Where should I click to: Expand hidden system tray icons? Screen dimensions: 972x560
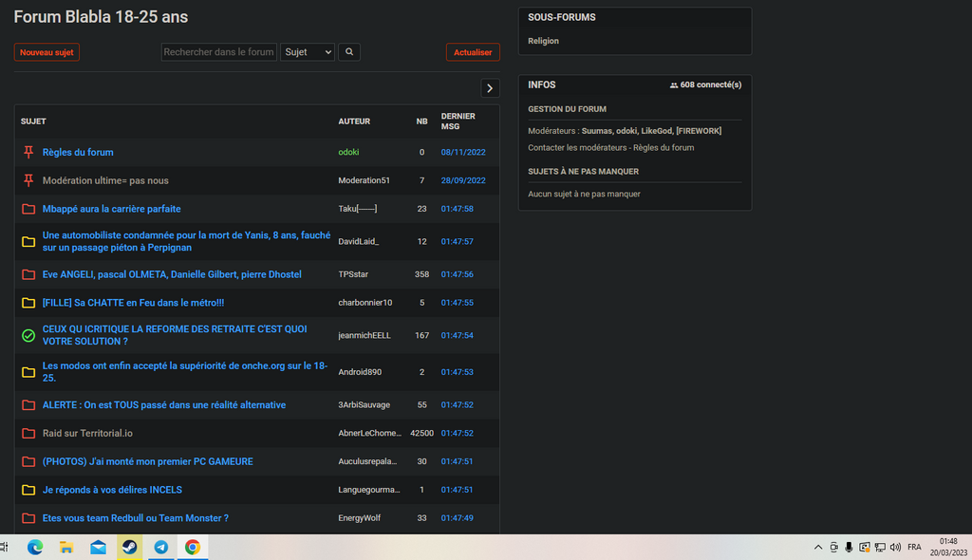pos(818,548)
